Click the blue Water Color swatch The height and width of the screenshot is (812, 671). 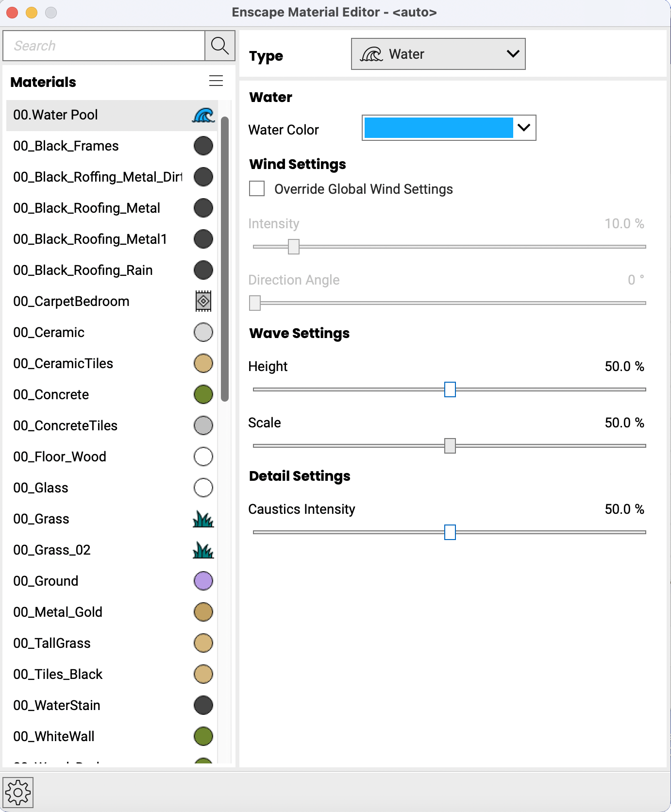tap(438, 128)
